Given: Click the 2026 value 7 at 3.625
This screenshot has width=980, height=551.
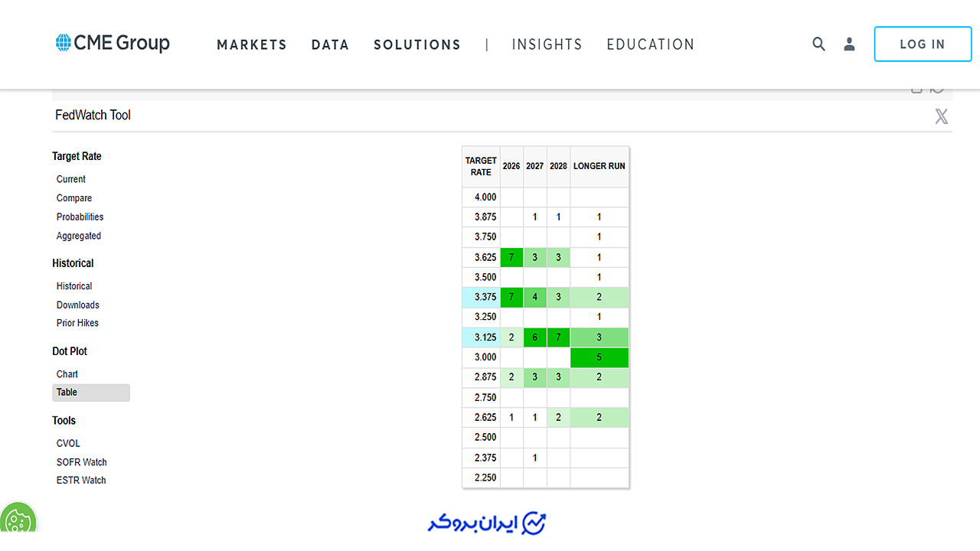Looking at the screenshot, I should [x=511, y=258].
